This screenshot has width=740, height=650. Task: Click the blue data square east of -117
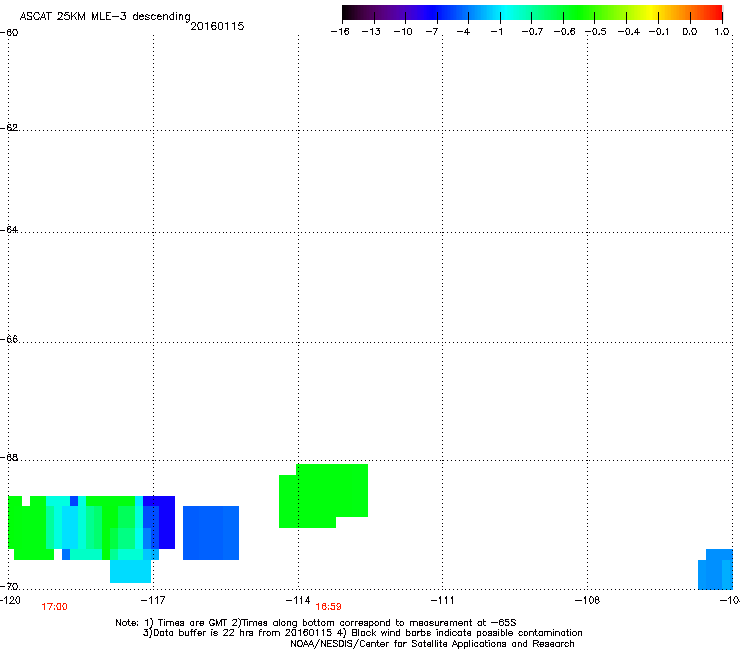(211, 533)
